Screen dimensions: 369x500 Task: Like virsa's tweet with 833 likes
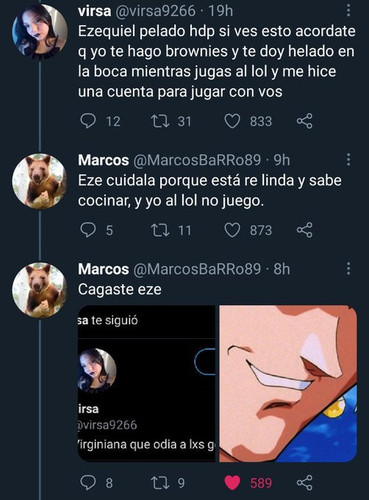(x=232, y=121)
